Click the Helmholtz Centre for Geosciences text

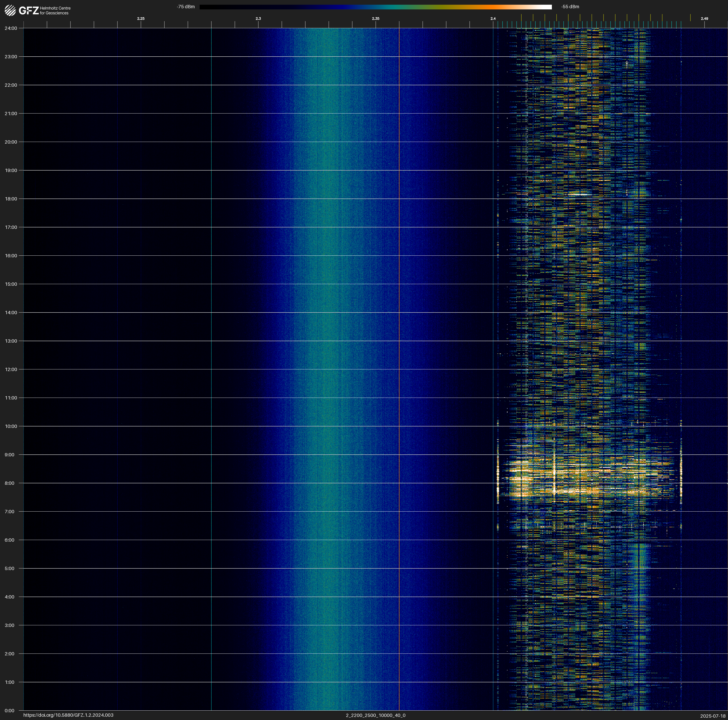(55, 11)
